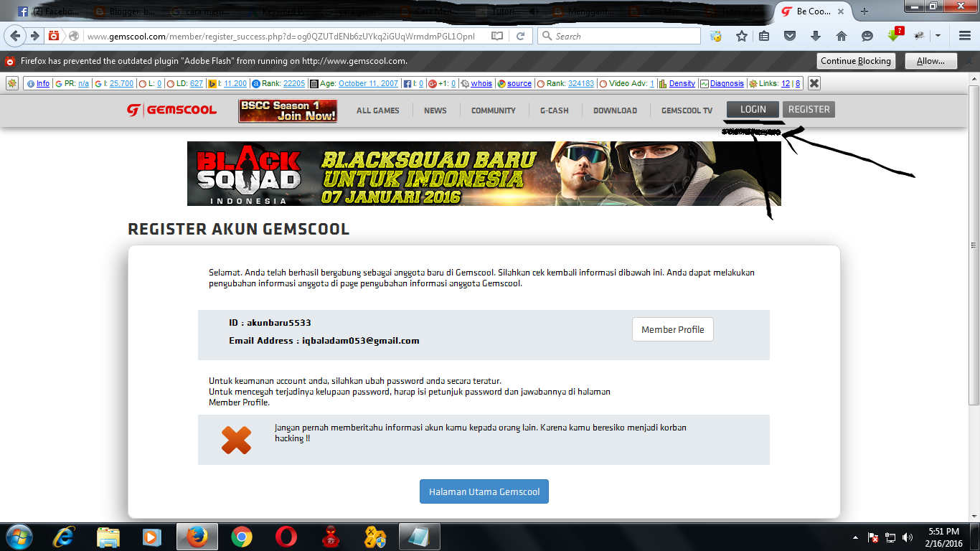Image resolution: width=980 pixels, height=551 pixels.
Task: Show hidden tray icons arrow
Action: point(856,537)
